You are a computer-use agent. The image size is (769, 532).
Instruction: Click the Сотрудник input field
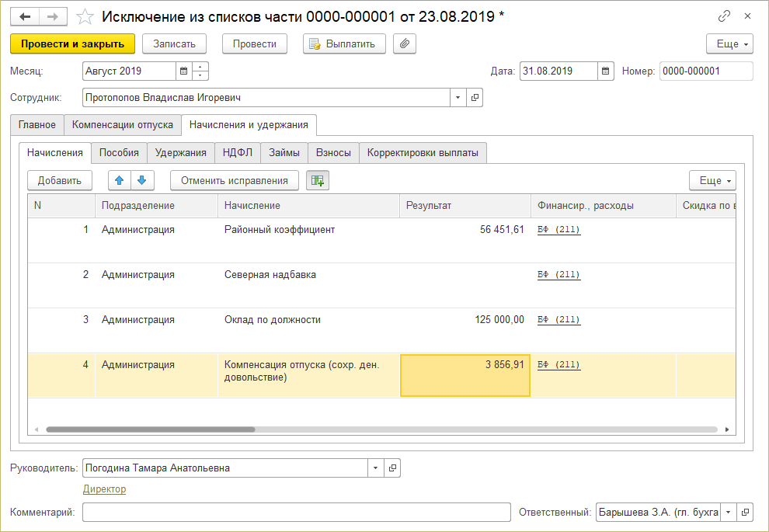coord(266,98)
